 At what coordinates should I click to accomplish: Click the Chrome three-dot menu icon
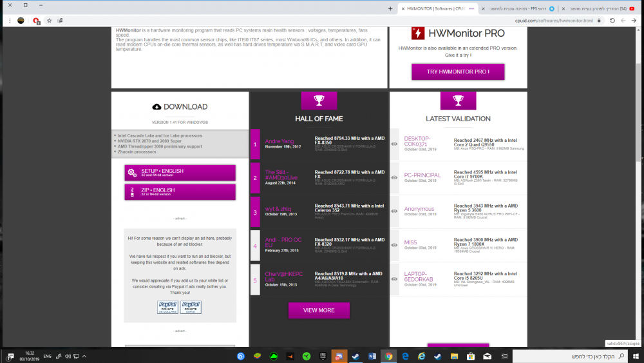click(x=10, y=21)
